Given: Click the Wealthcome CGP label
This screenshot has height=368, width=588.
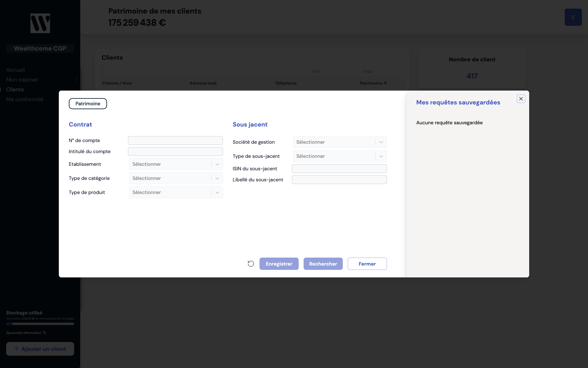Looking at the screenshot, I should [40, 48].
